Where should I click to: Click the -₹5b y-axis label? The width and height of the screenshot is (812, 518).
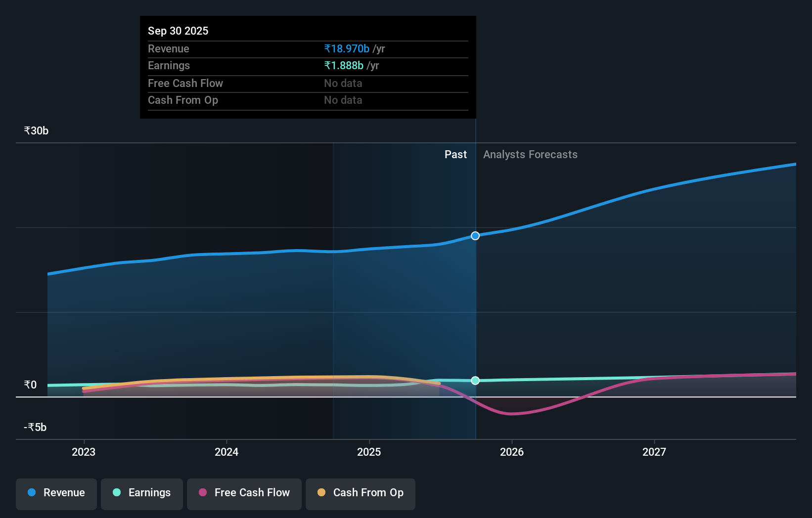(35, 428)
